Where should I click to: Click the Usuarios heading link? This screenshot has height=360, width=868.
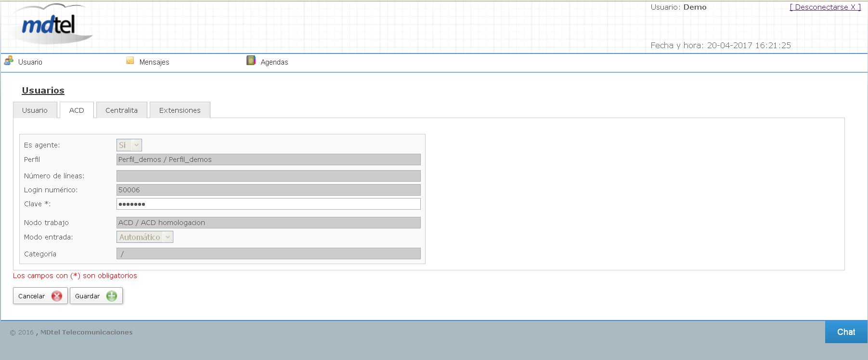tap(43, 91)
